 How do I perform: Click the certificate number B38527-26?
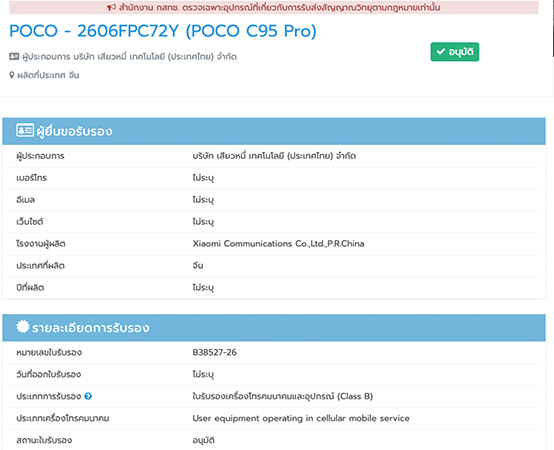214,353
